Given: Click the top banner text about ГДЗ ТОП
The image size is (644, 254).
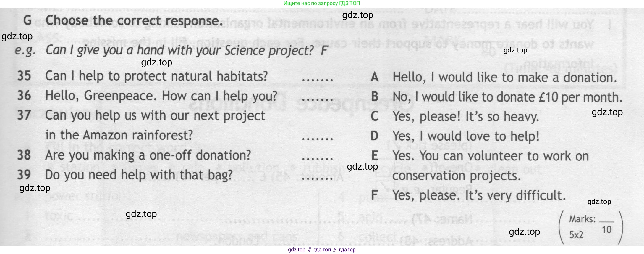Looking at the screenshot, I should click(x=322, y=3).
